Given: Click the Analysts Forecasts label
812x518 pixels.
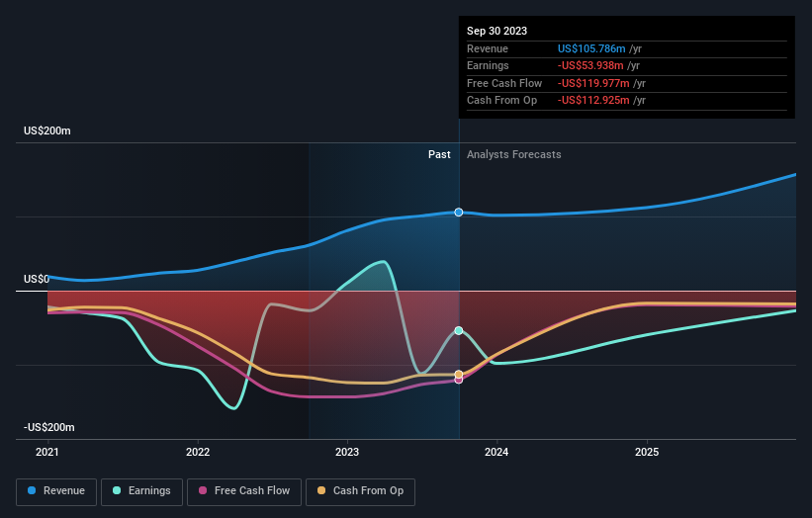Looking at the screenshot, I should coord(513,155).
